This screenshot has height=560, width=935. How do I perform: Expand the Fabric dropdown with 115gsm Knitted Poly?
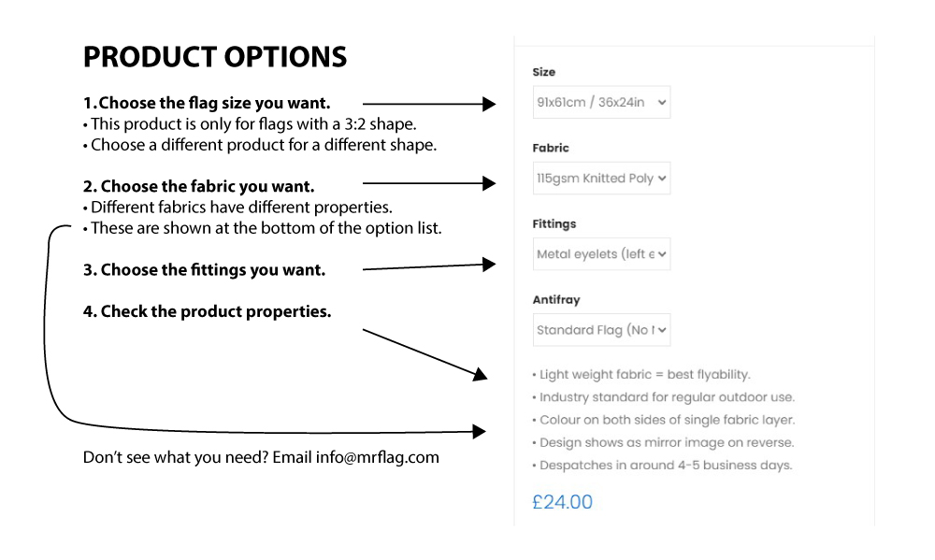click(601, 178)
